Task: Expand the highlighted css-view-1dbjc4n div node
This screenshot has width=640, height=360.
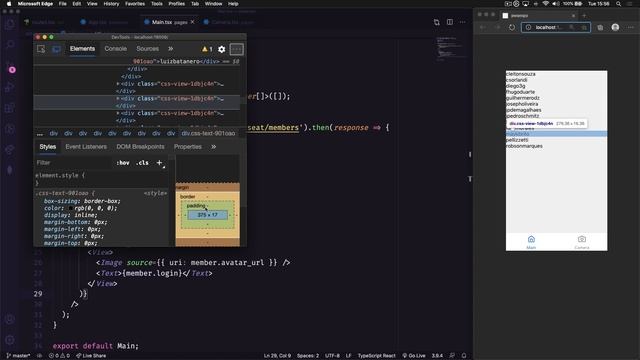Action: point(118,98)
